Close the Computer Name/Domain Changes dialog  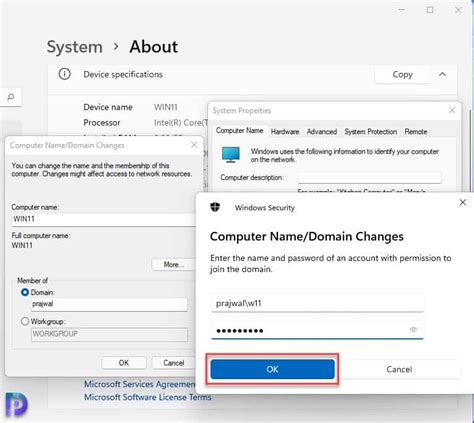[x=194, y=145]
